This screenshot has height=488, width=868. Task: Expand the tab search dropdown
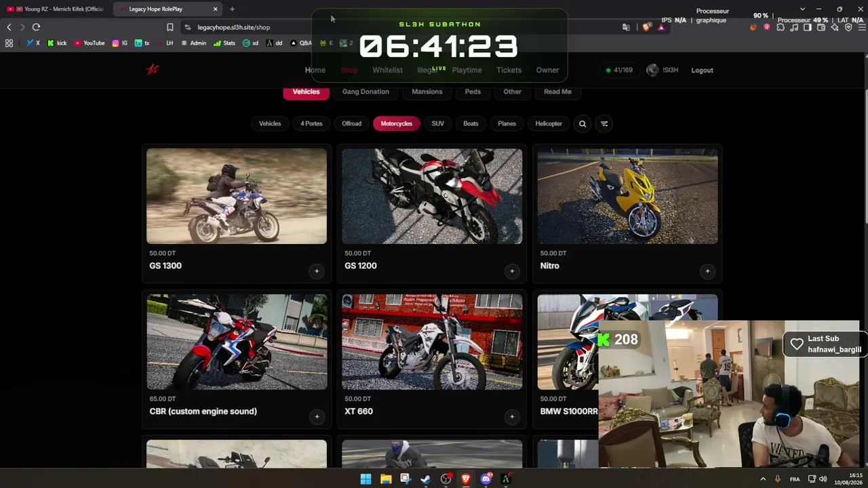point(802,9)
